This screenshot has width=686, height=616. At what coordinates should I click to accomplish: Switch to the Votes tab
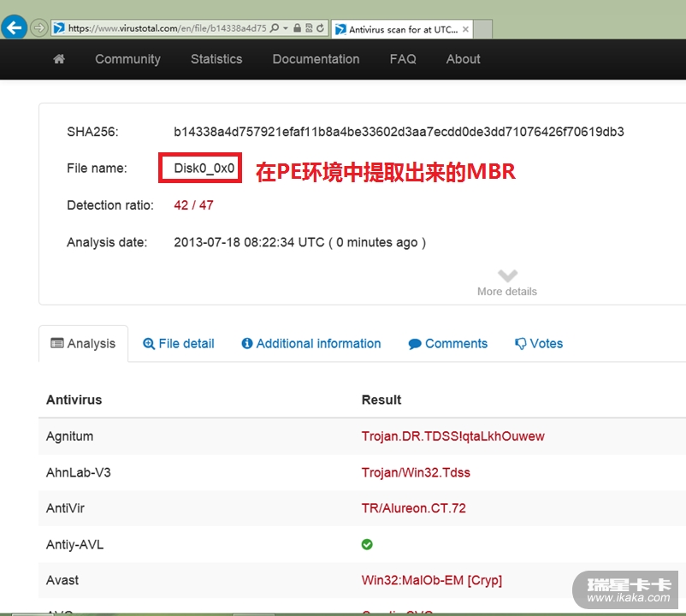click(539, 343)
